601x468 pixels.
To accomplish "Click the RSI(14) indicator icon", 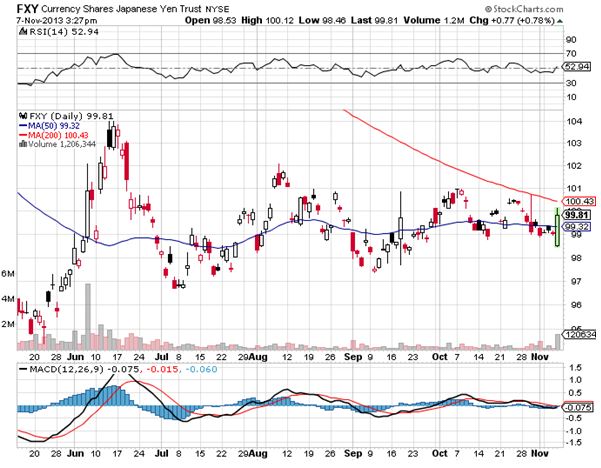I will click(23, 32).
